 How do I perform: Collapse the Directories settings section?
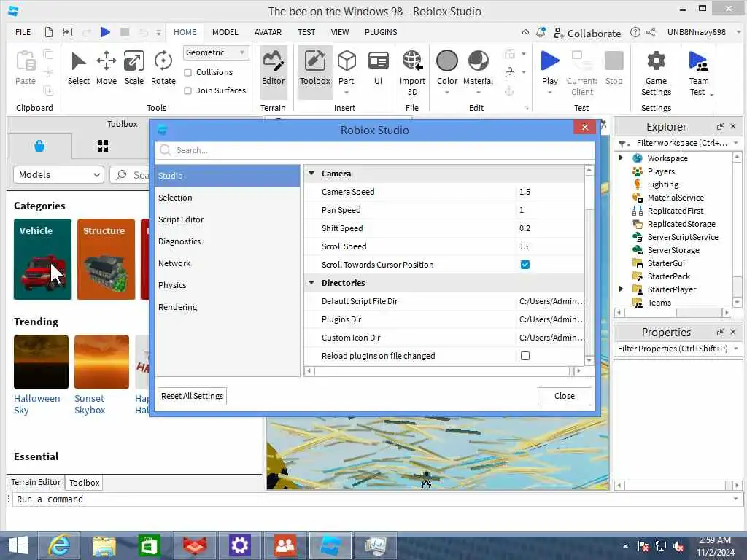tap(311, 283)
